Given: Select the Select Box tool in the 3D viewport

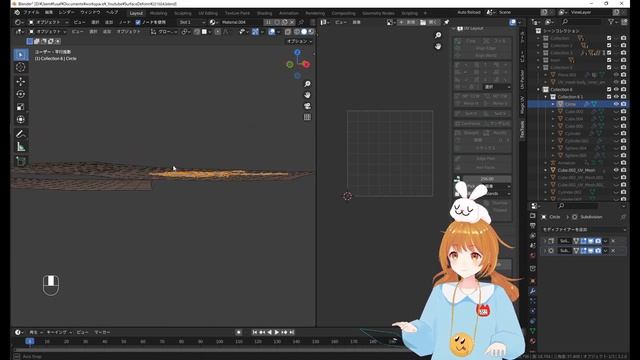Looking at the screenshot, I should 21,54.
